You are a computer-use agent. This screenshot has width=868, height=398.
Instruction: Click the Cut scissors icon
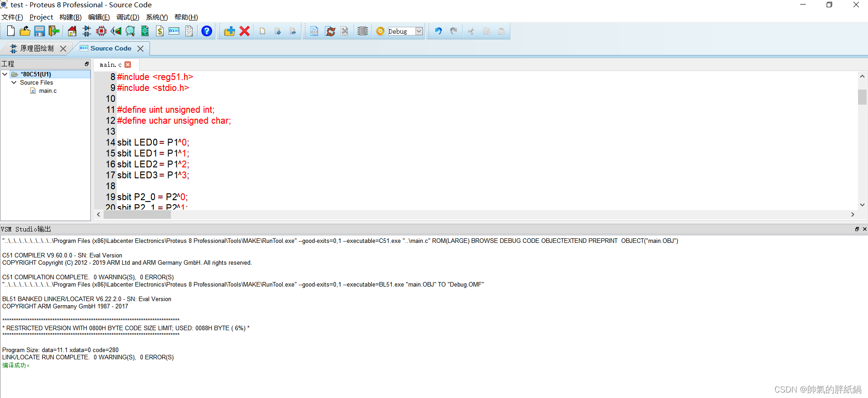tap(471, 31)
